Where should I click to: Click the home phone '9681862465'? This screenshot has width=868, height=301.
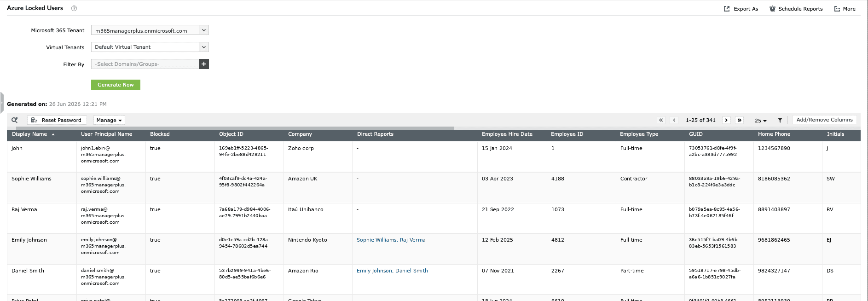pyautogui.click(x=774, y=240)
